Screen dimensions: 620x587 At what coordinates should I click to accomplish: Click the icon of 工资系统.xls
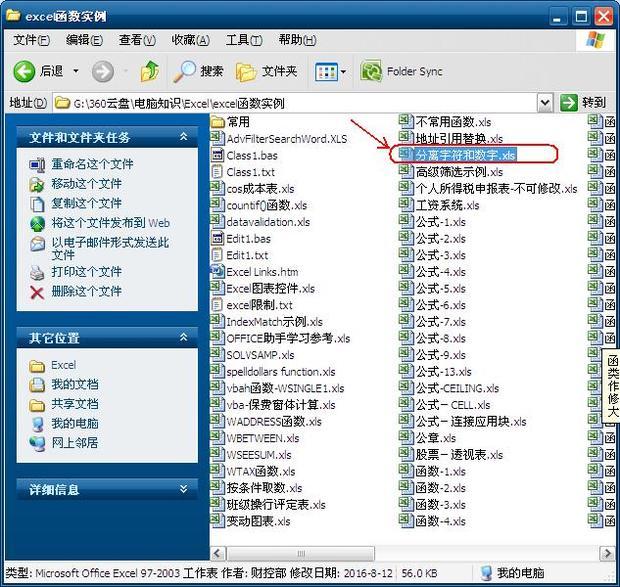(406, 205)
